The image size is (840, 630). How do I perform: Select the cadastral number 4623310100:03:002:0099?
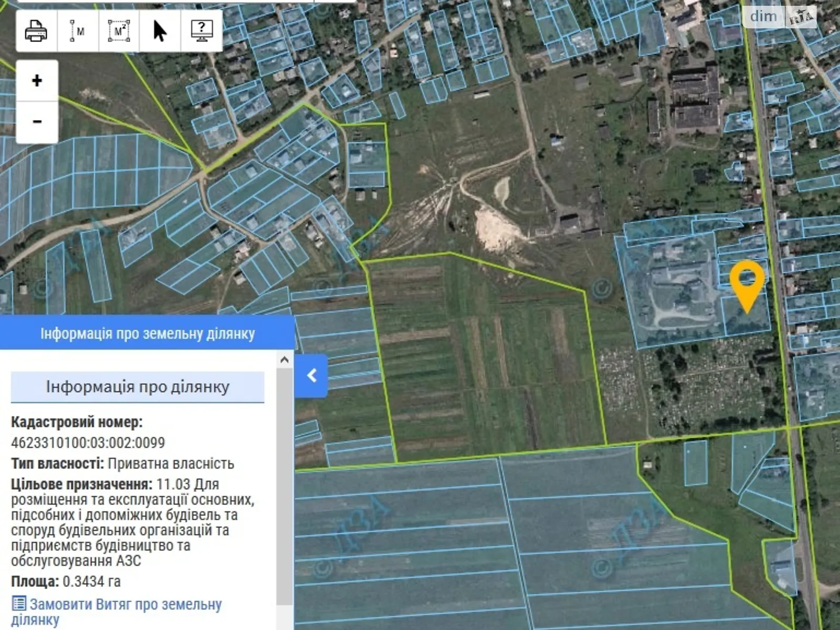[x=88, y=443]
